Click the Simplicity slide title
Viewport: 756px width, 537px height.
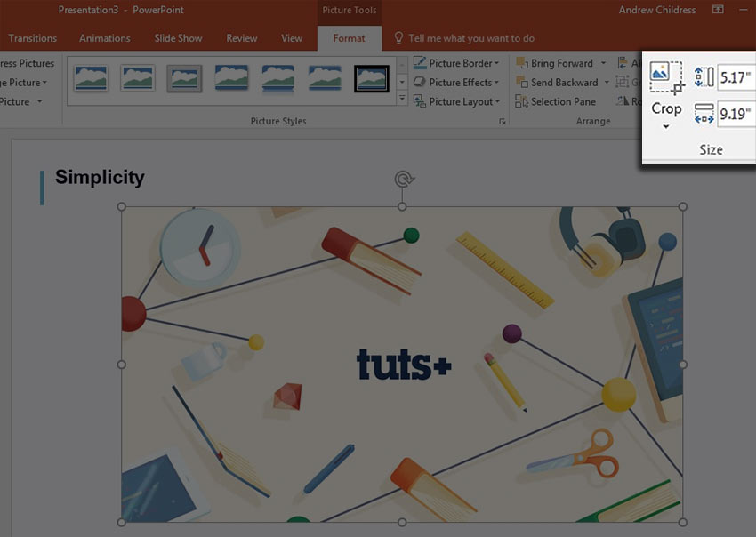tap(100, 178)
